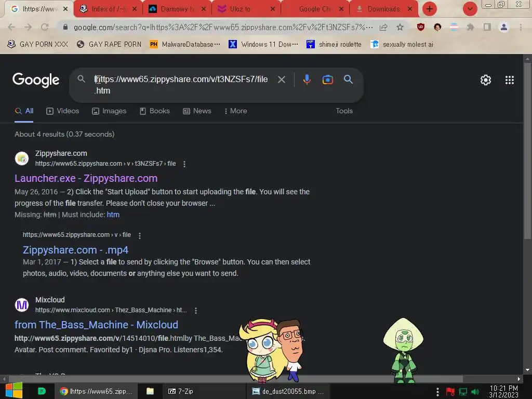Click the Google search text field

[181, 85]
